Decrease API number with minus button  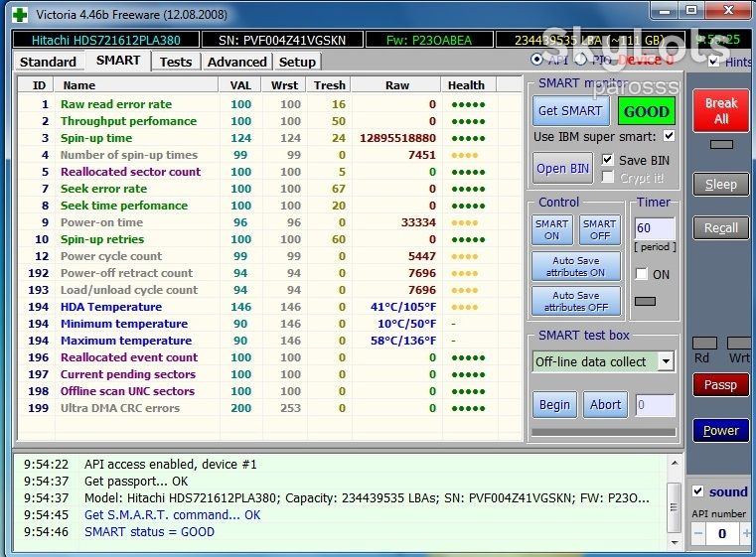[x=698, y=533]
